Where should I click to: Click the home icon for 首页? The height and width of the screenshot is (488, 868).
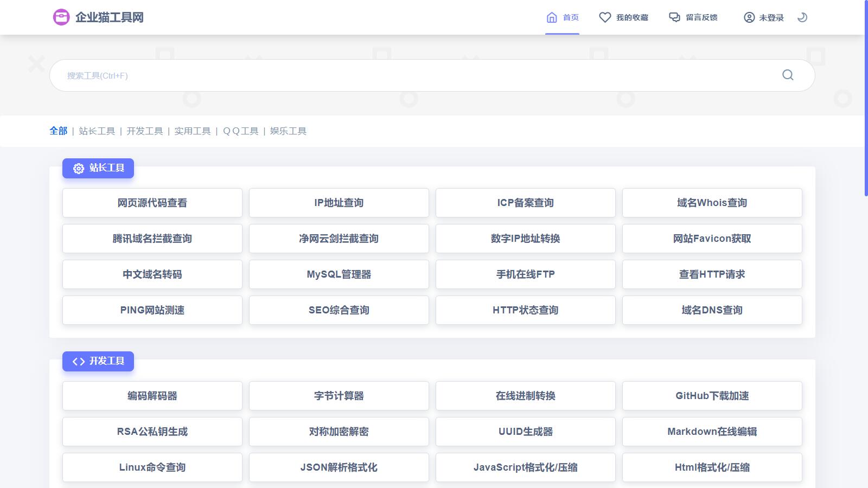pos(552,17)
